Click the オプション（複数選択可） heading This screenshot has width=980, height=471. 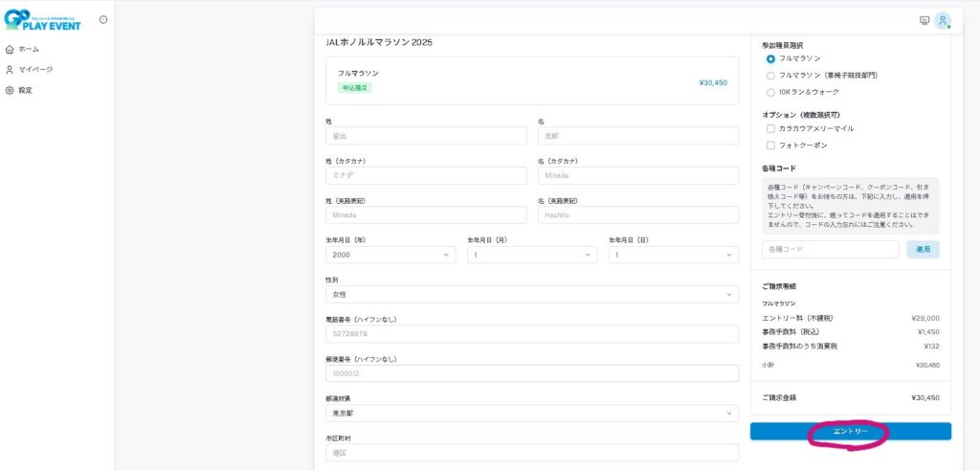tap(801, 115)
